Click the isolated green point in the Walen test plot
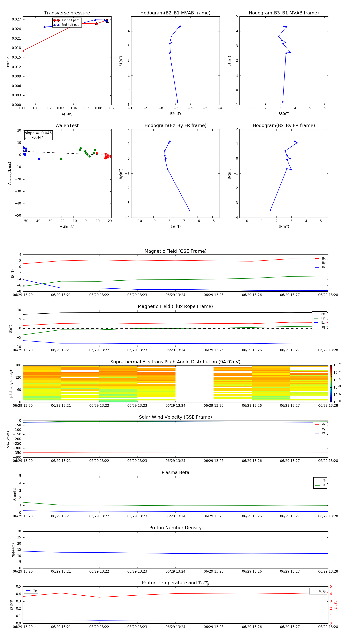The image size is (351, 644). point(61,159)
